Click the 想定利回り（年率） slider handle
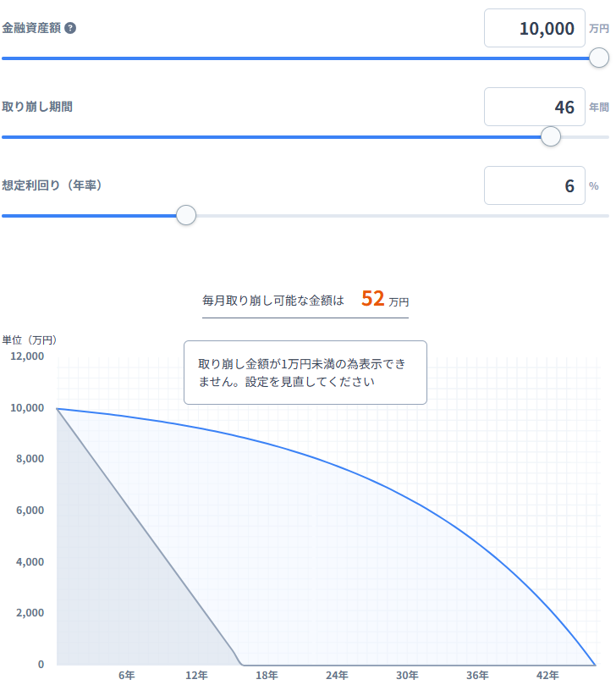 (x=186, y=215)
